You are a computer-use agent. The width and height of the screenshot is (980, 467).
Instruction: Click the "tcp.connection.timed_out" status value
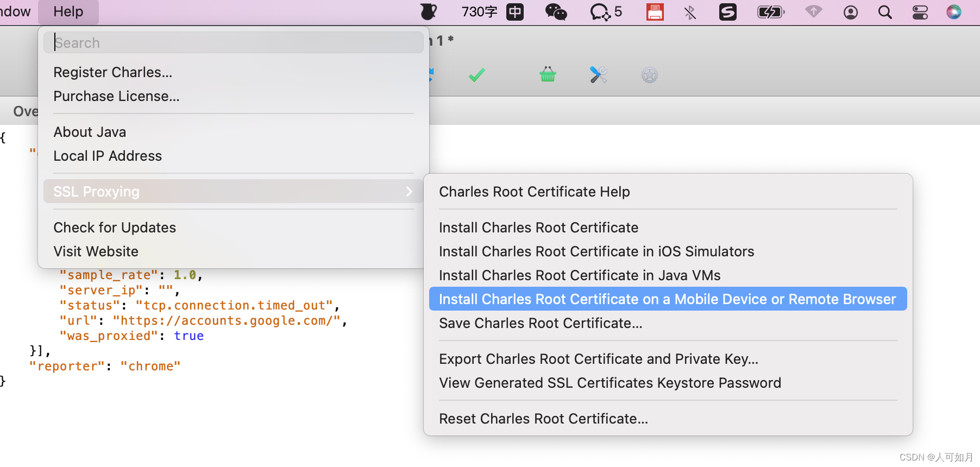coord(234,305)
